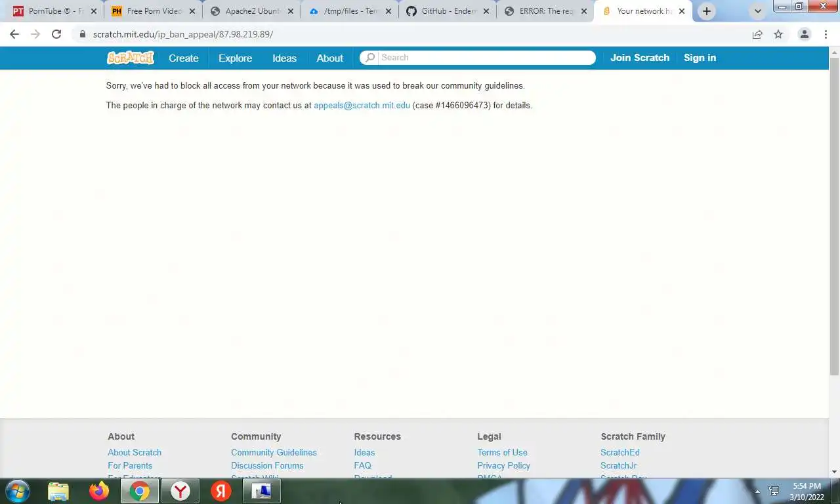Open the Discussion Forums link
The height and width of the screenshot is (504, 840).
pyautogui.click(x=267, y=465)
